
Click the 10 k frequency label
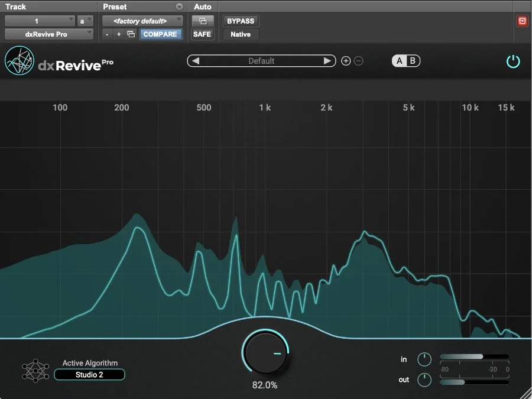(471, 108)
